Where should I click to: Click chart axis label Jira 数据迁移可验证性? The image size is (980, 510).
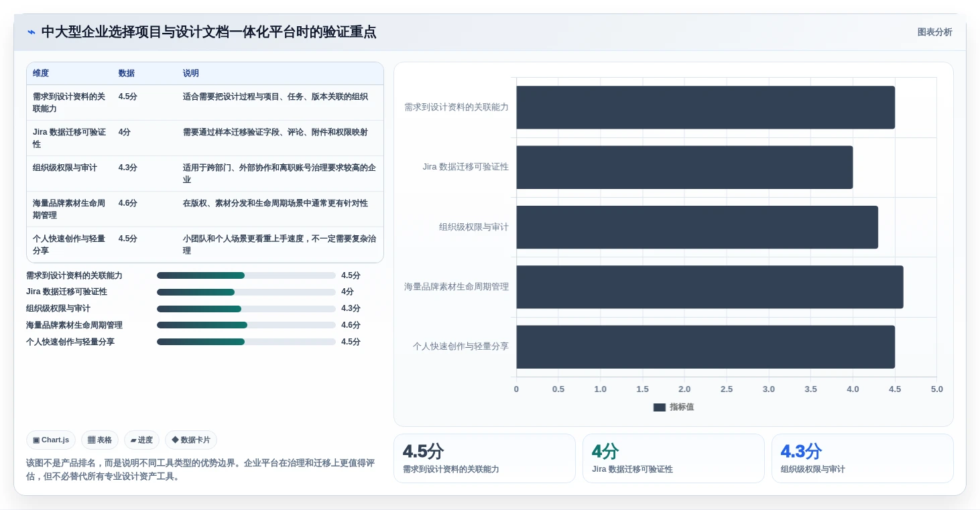pos(466,167)
